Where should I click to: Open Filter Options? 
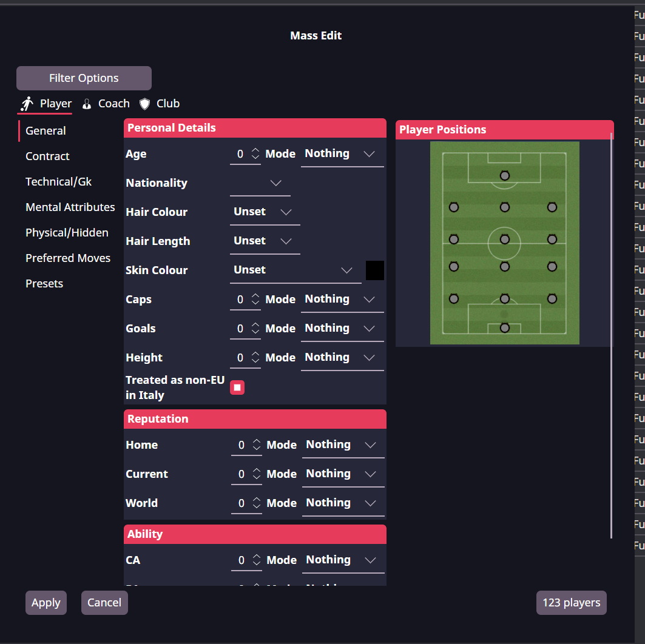coord(84,78)
